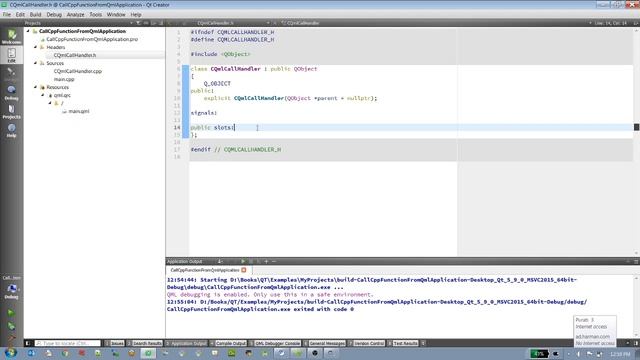640x360 pixels.
Task: Select CQmlCallHandler.h in project tree
Action: pos(75,55)
